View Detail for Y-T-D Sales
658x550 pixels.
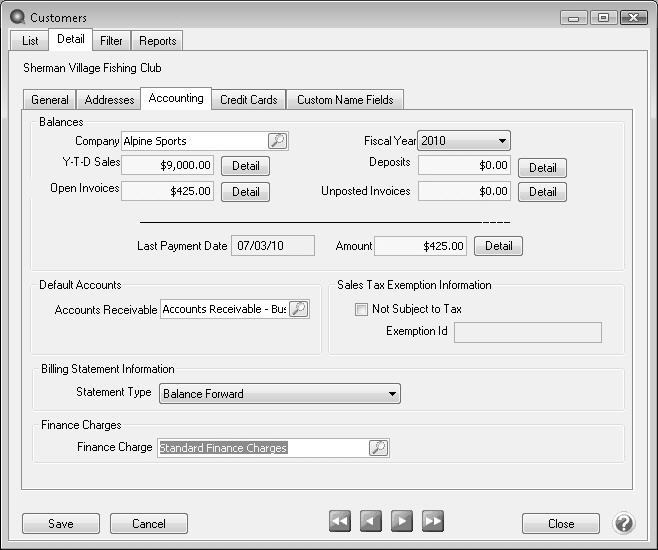coord(245,166)
